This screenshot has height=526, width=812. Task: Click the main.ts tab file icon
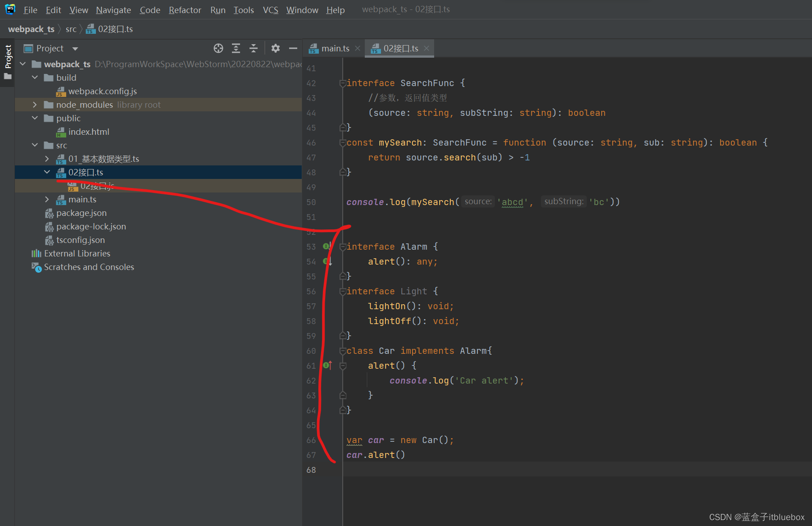313,49
